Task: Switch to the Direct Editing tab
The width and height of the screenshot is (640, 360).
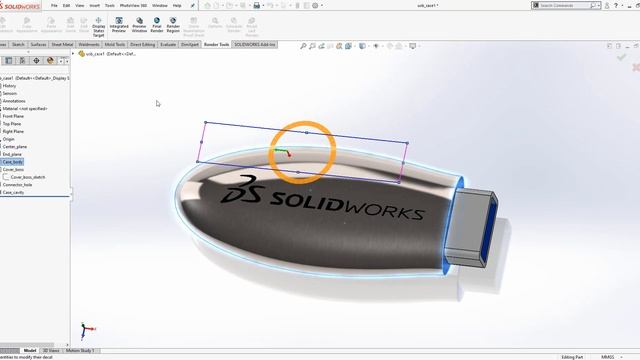Action: point(142,44)
